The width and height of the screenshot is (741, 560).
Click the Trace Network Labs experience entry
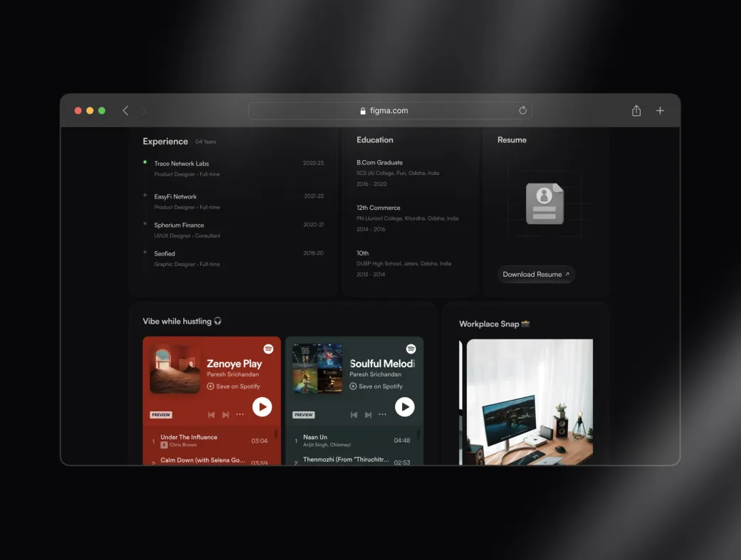(x=233, y=168)
